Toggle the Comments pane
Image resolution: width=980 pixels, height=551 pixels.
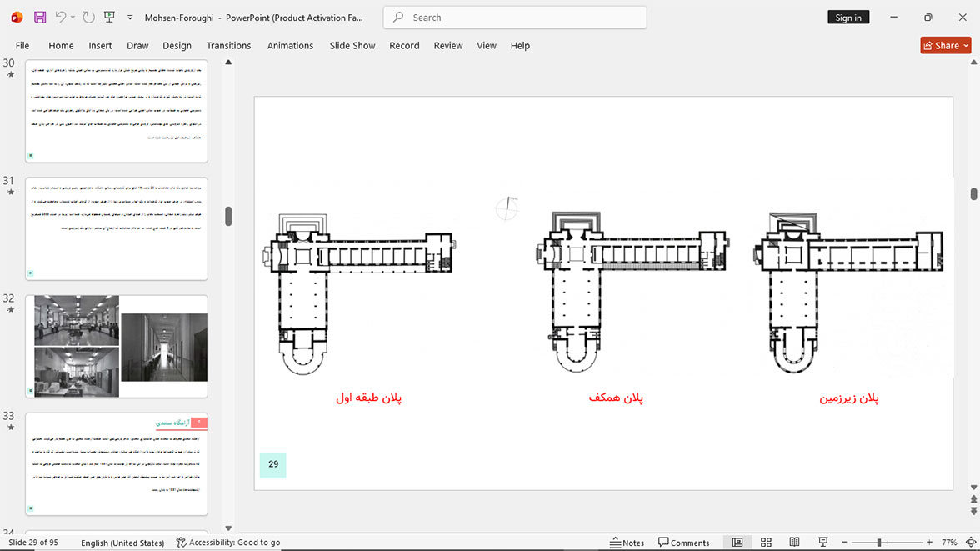683,542
